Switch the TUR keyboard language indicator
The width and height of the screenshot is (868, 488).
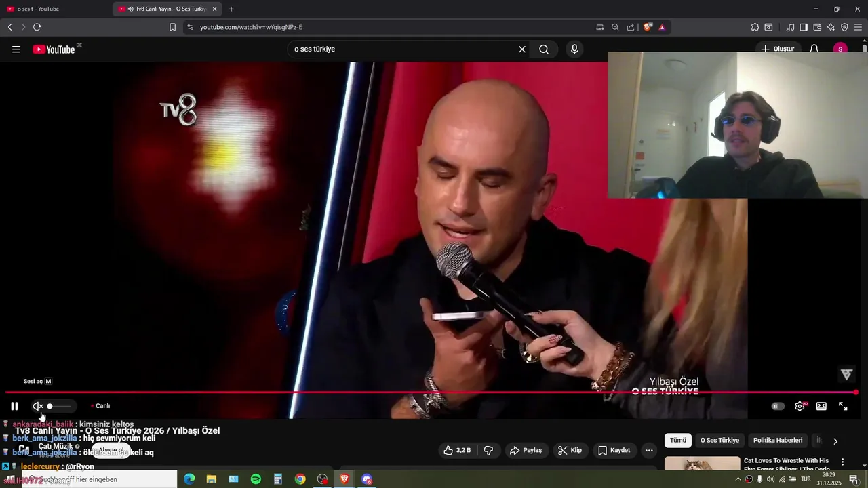click(806, 479)
